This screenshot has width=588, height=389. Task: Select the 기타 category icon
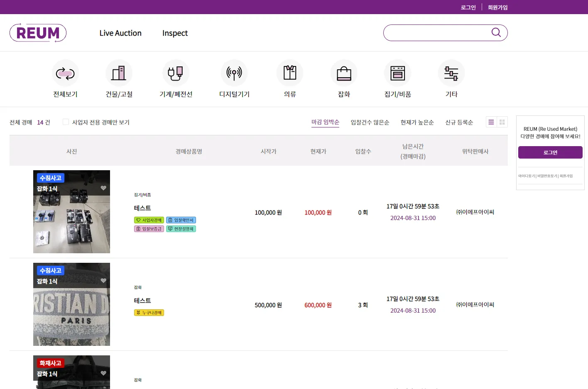click(451, 73)
